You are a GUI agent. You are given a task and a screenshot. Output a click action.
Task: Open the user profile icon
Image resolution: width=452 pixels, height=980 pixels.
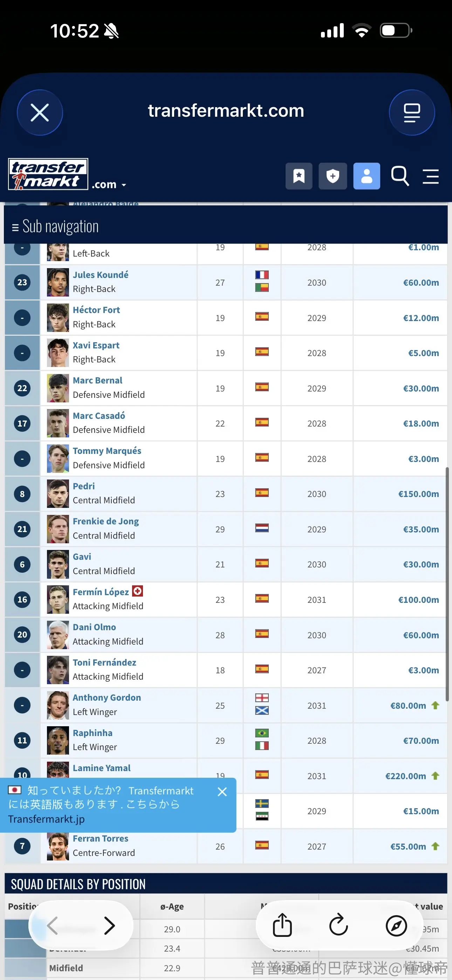[x=367, y=176]
